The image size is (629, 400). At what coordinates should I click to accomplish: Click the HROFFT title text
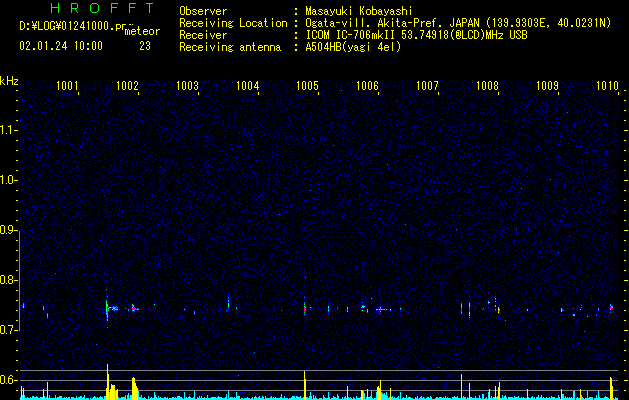pyautogui.click(x=103, y=8)
